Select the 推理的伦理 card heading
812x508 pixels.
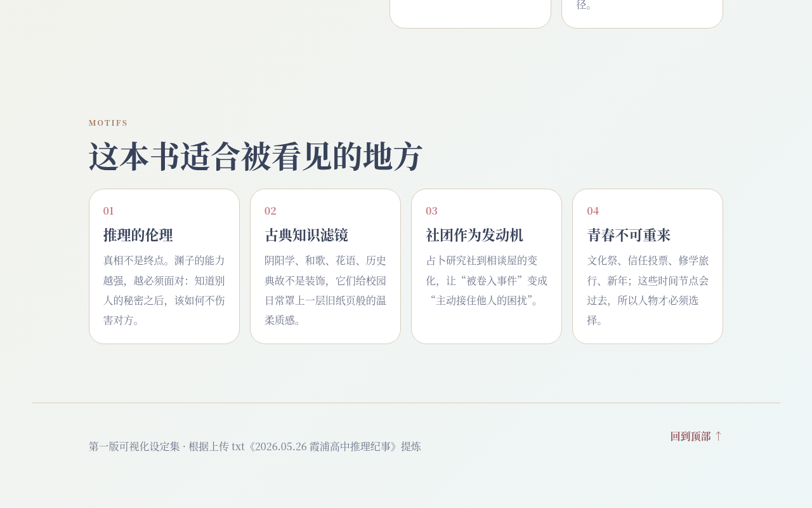click(138, 235)
